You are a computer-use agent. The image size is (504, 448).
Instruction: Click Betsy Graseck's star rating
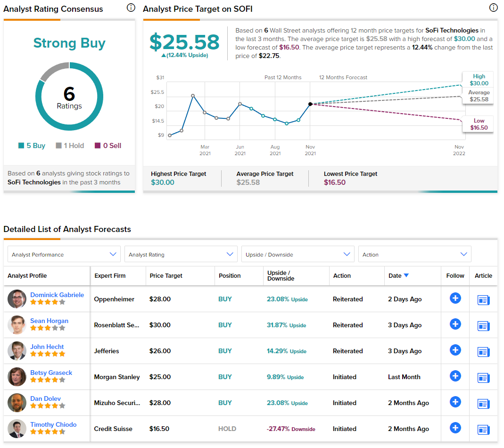[48, 380]
